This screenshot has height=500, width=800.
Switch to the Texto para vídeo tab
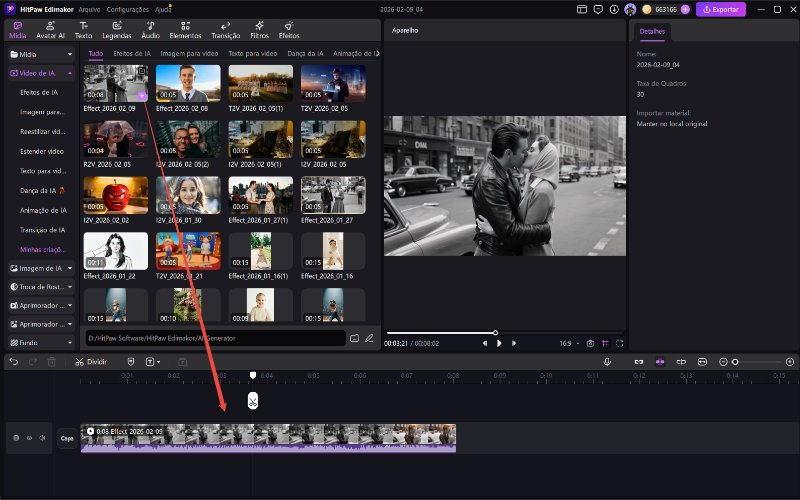pyautogui.click(x=251, y=53)
